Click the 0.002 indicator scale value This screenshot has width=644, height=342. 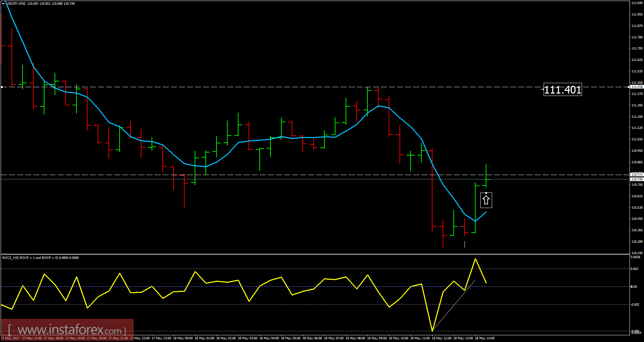635,269
